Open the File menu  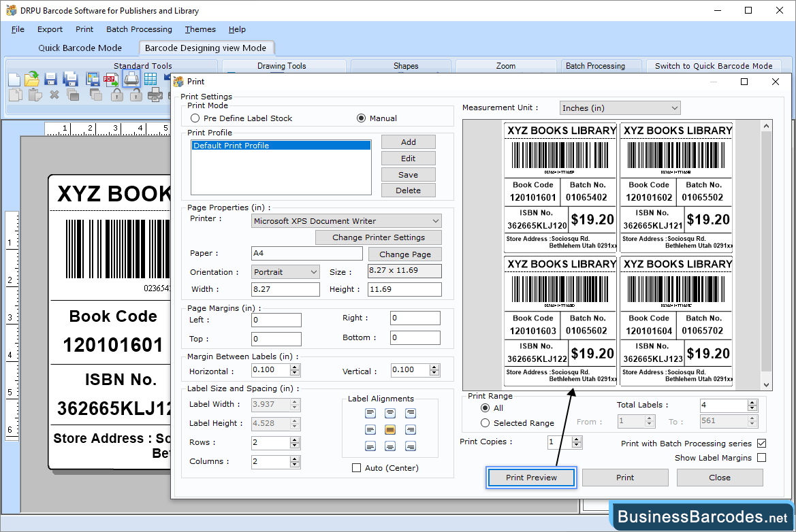coord(18,29)
